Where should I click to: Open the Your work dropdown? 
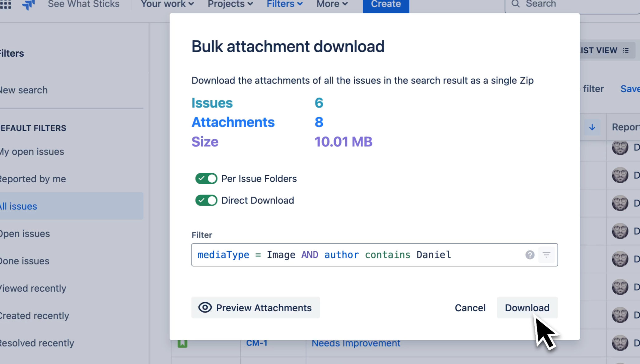pos(167,4)
